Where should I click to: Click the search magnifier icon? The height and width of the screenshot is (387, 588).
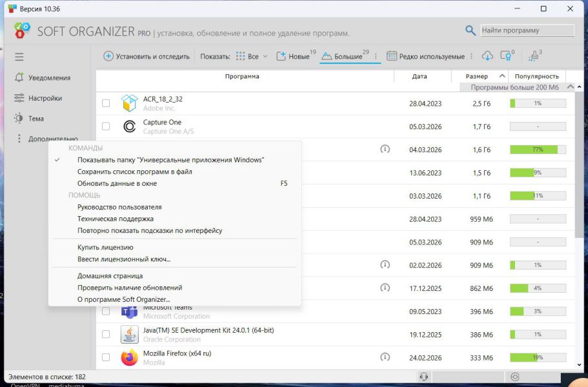pos(471,30)
